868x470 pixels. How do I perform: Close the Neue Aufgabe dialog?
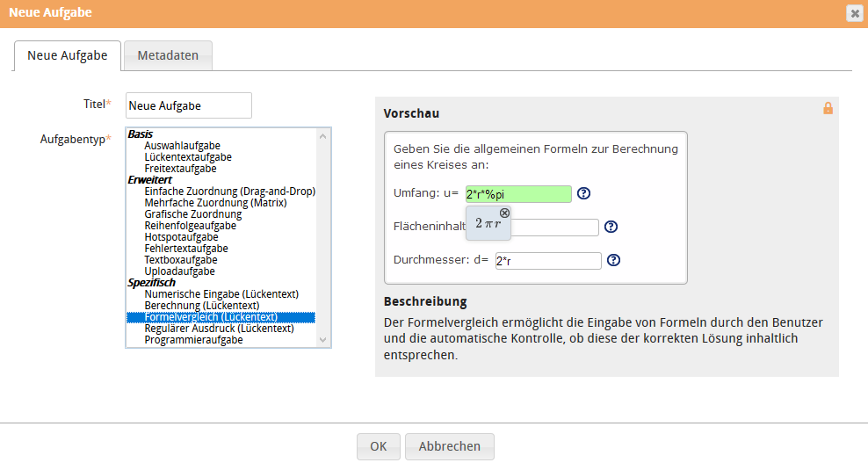[x=854, y=13]
